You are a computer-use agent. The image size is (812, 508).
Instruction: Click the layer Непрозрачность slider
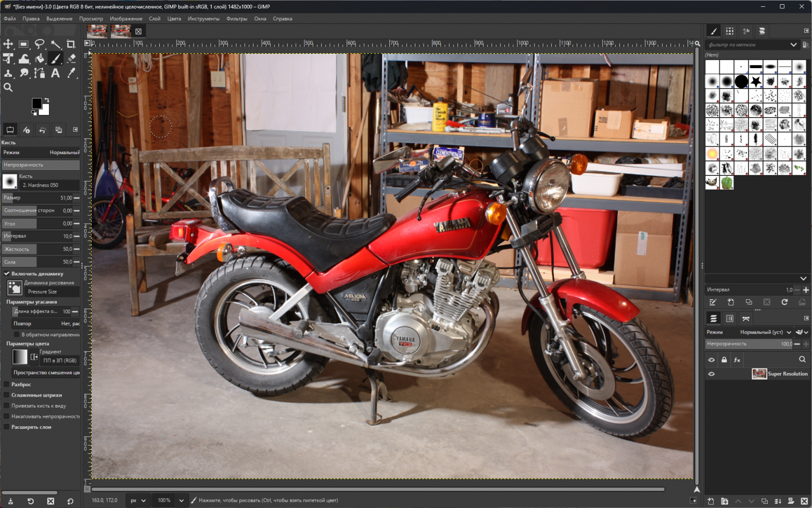tap(750, 344)
